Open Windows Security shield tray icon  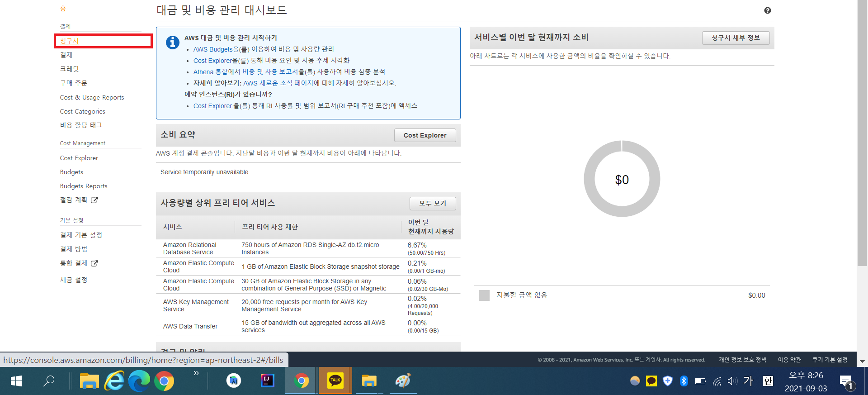668,381
